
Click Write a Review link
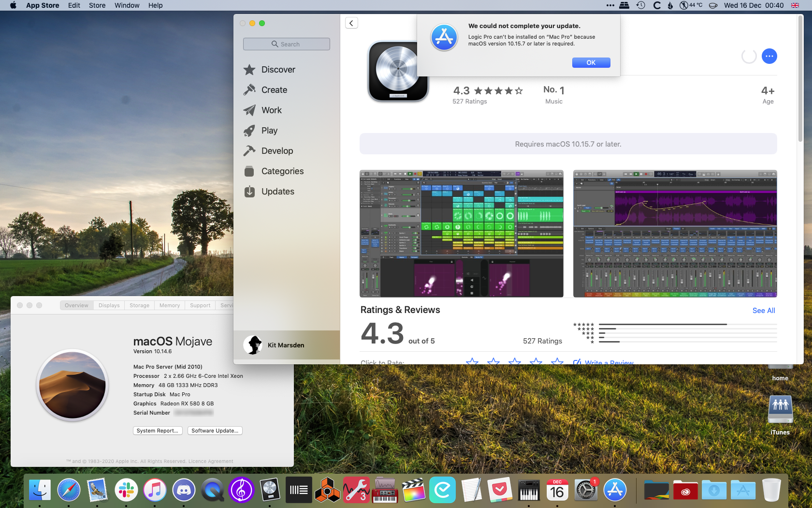tap(603, 362)
